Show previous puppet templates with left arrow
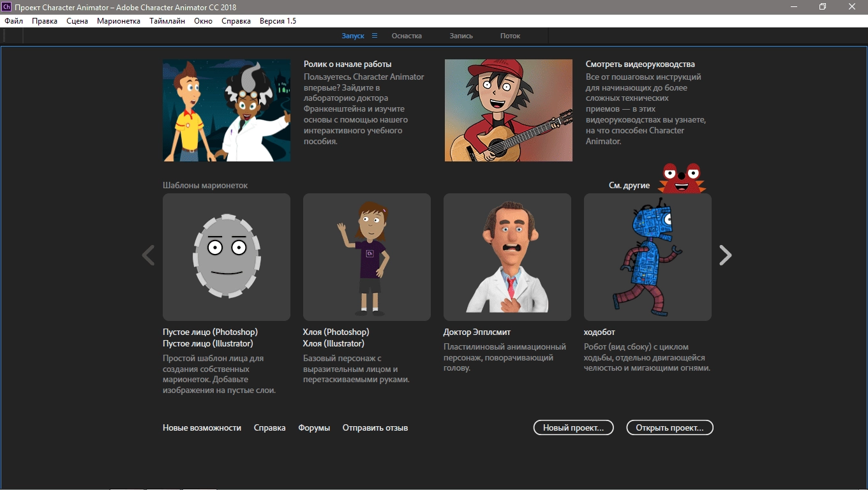 tap(148, 255)
